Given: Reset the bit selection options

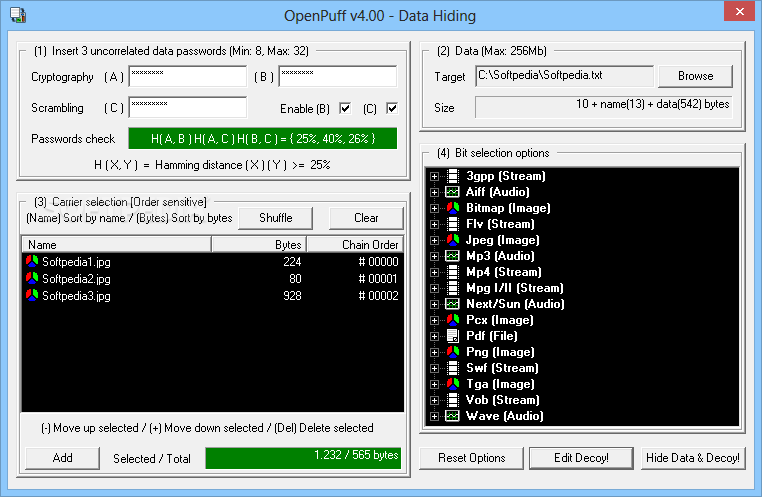Looking at the screenshot, I should click(x=471, y=458).
